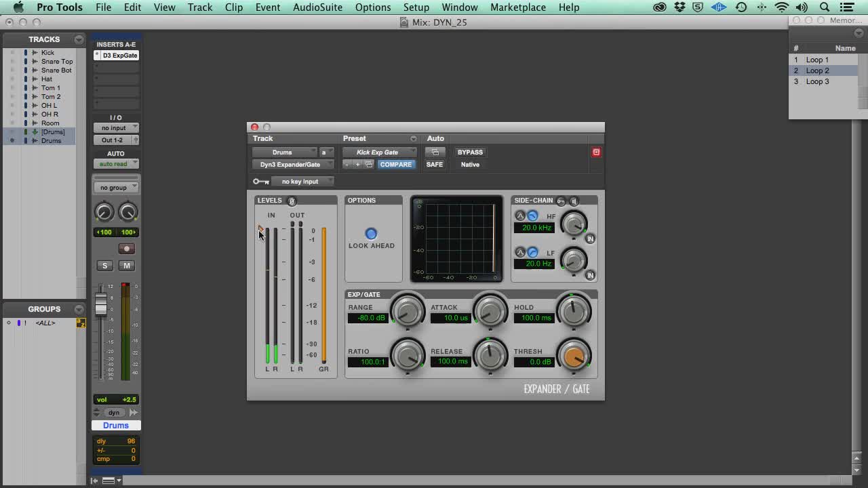Toggle the LOOK AHEAD option
The image size is (868, 488).
tap(371, 234)
